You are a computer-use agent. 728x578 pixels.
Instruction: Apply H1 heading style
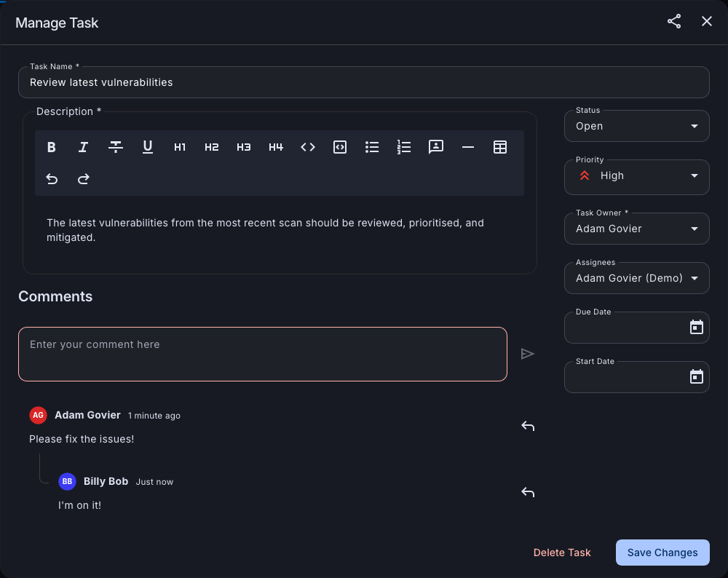tap(180, 147)
